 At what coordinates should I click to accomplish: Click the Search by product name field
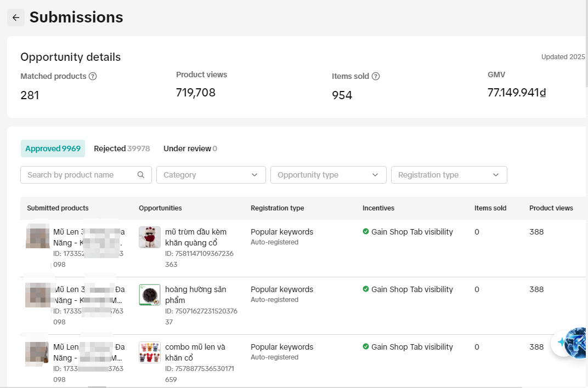pyautogui.click(x=80, y=175)
